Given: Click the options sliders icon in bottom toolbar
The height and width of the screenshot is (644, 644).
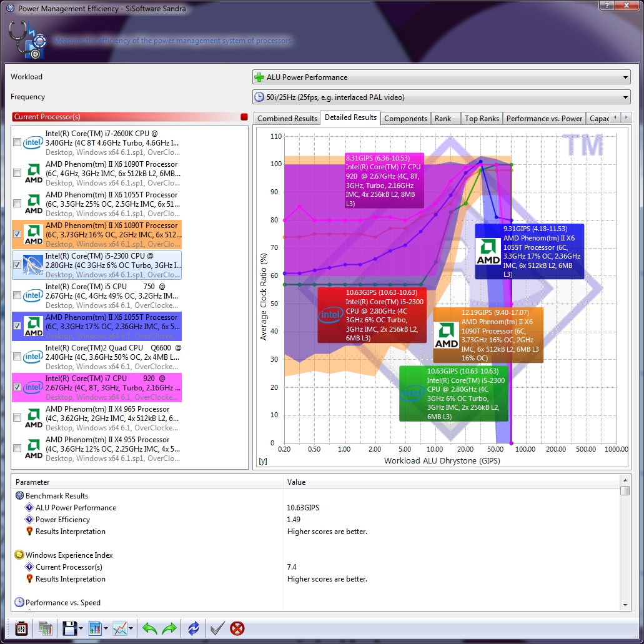Looking at the screenshot, I should tap(21, 628).
